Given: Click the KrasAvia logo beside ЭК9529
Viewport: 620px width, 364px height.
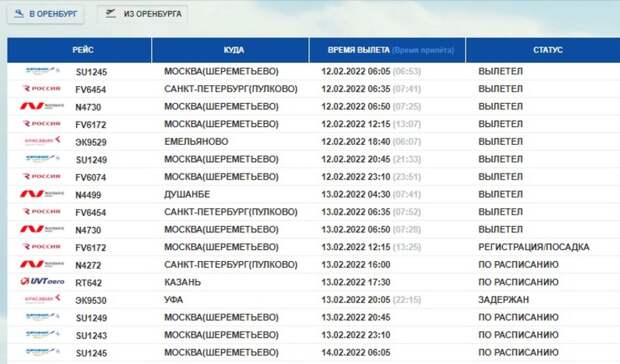Looking at the screenshot, I should coord(43,141).
